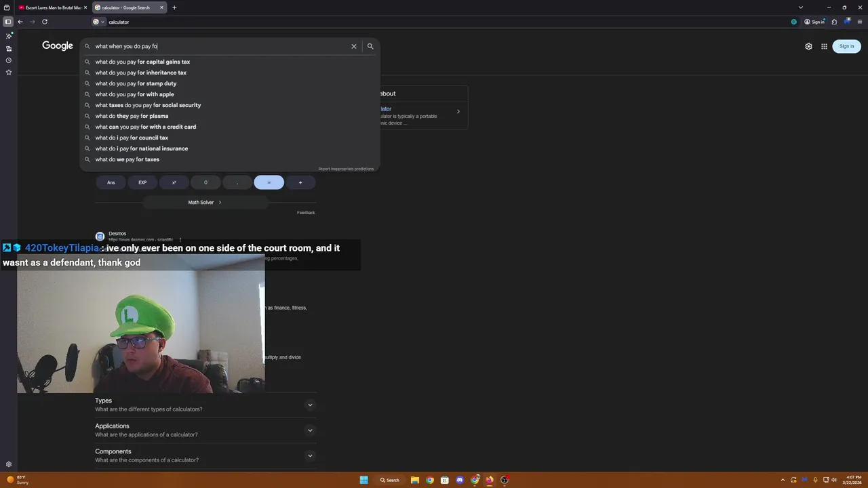This screenshot has height=488, width=868.
Task: Open the bookmarks star icon in sidebar
Action: [9, 72]
